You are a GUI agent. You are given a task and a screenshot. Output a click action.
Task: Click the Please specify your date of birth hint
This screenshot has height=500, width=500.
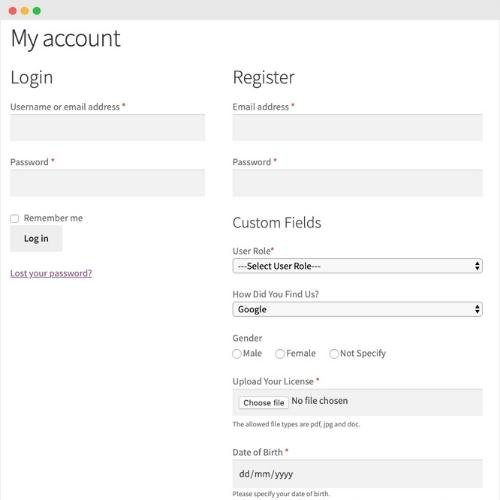[x=281, y=494]
